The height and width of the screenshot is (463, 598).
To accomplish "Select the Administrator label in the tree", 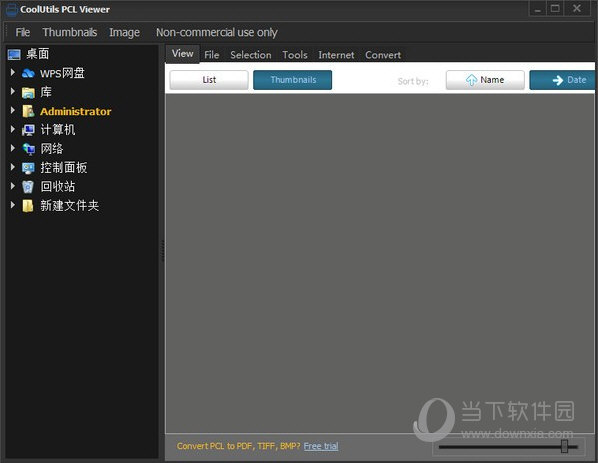I will [x=76, y=111].
